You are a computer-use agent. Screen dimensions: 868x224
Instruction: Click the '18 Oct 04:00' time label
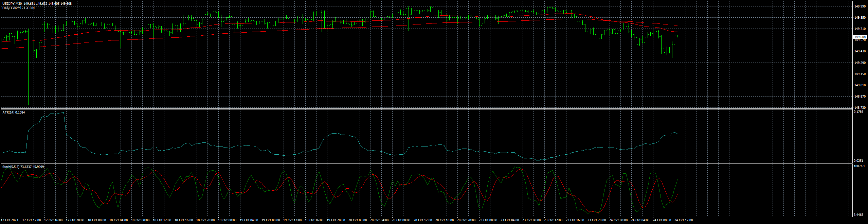(x=119, y=220)
